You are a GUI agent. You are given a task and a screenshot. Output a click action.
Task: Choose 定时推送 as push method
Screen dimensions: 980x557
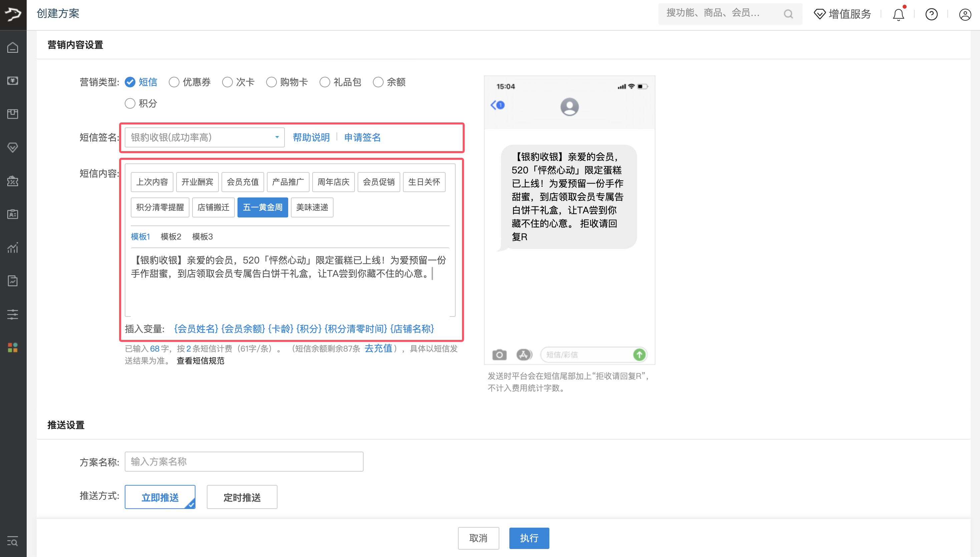point(242,497)
